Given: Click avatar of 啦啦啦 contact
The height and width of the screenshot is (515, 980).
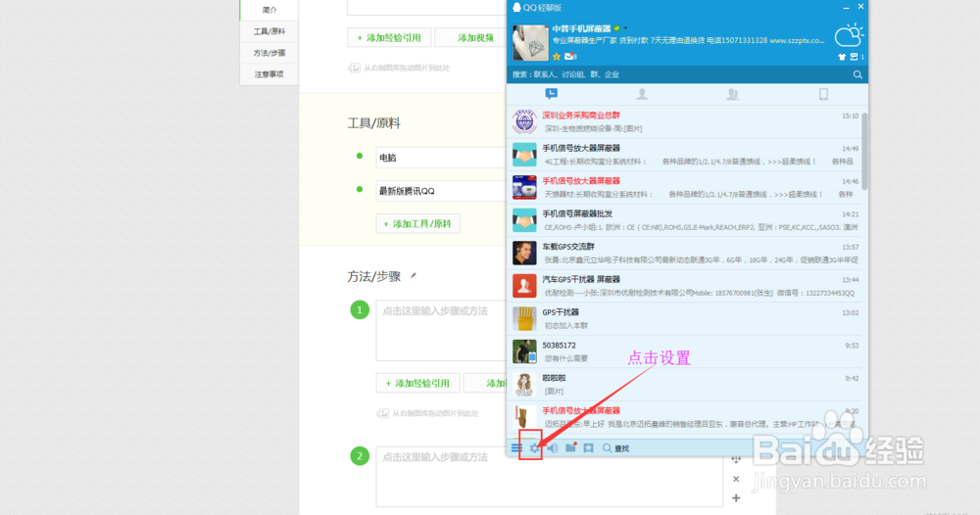Looking at the screenshot, I should tap(524, 385).
